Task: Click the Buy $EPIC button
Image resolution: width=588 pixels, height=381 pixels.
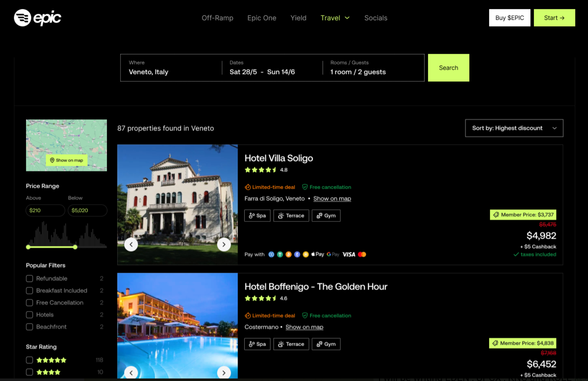Action: coord(510,18)
